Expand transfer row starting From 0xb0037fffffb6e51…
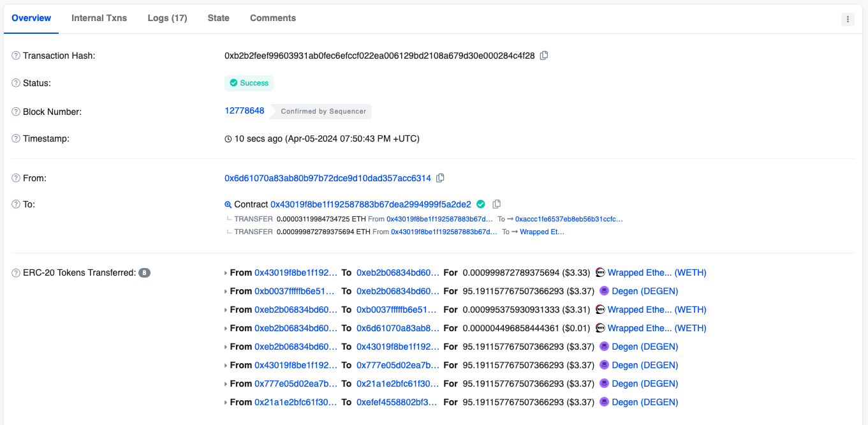This screenshot has width=868, height=425. click(226, 292)
